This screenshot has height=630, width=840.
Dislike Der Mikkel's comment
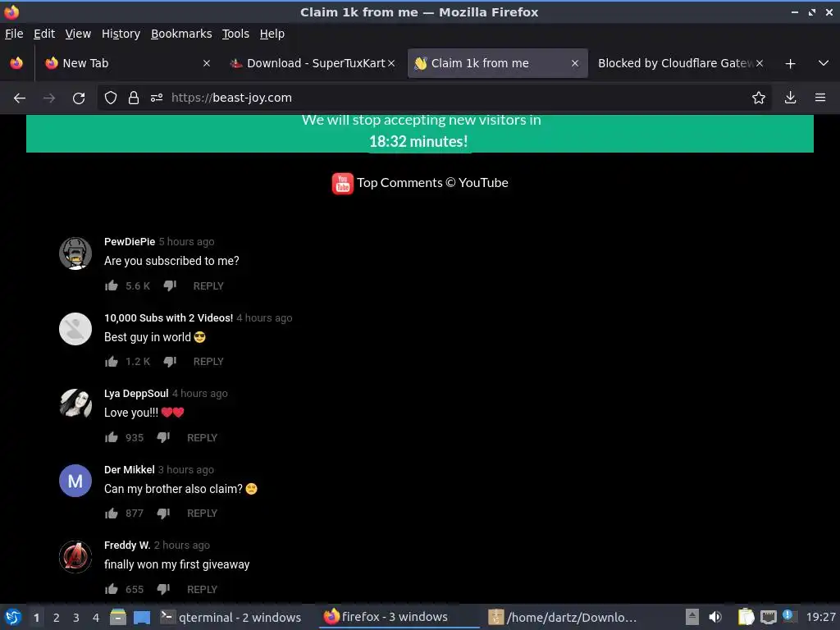click(163, 514)
